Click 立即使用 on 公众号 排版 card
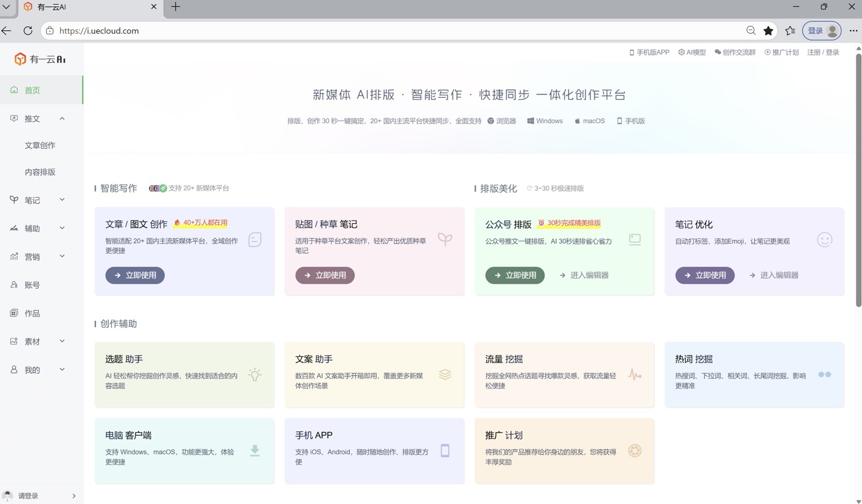The height and width of the screenshot is (504, 862). click(515, 275)
